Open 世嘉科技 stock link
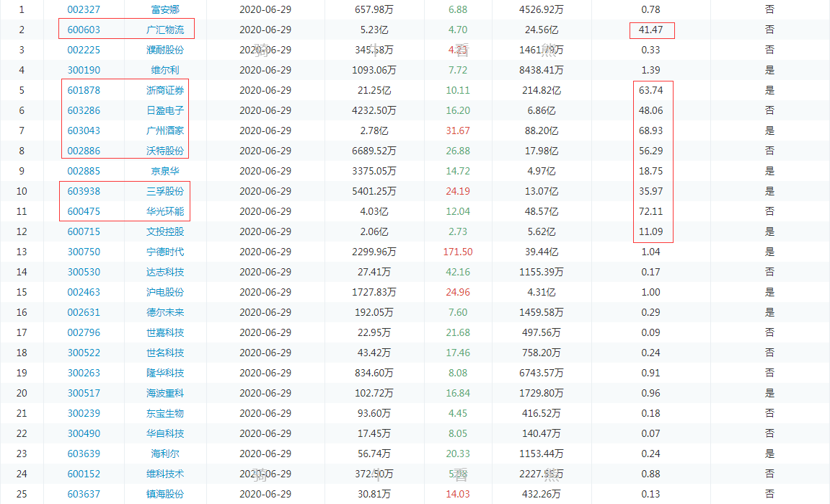 pyautogui.click(x=165, y=332)
